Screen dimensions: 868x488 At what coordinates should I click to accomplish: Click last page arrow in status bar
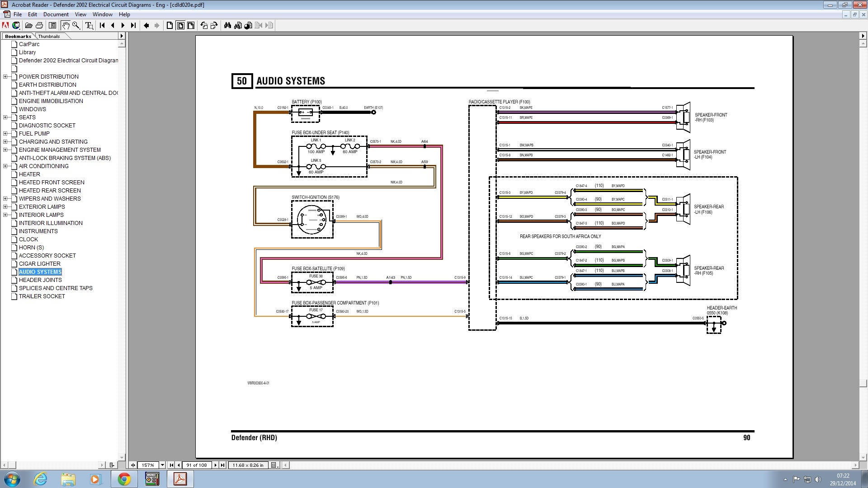(222, 465)
